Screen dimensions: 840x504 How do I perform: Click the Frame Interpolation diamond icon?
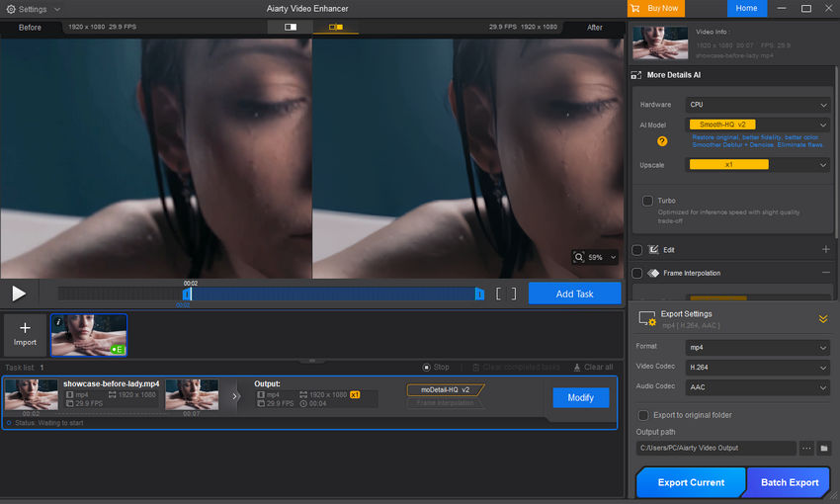[653, 273]
